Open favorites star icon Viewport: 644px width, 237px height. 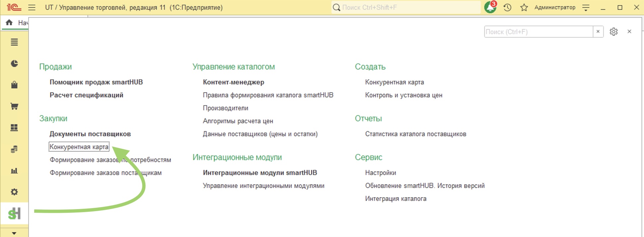pos(524,7)
